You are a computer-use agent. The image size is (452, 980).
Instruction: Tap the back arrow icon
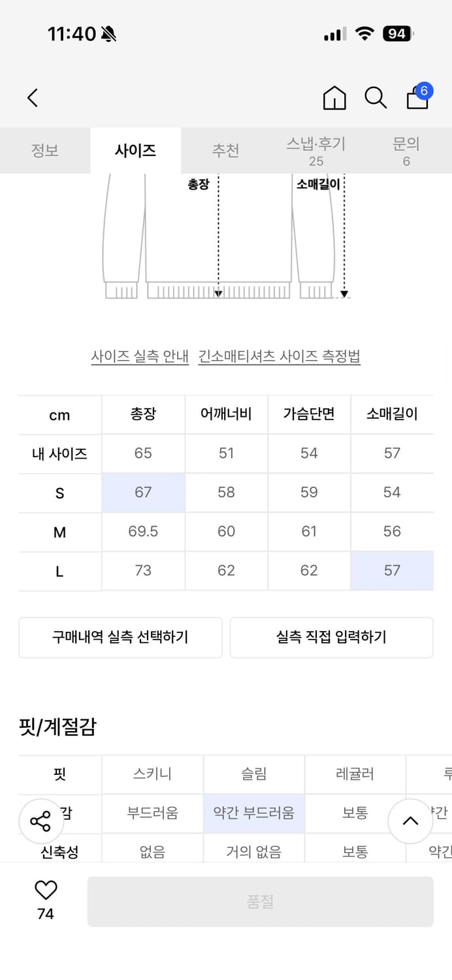point(33,98)
